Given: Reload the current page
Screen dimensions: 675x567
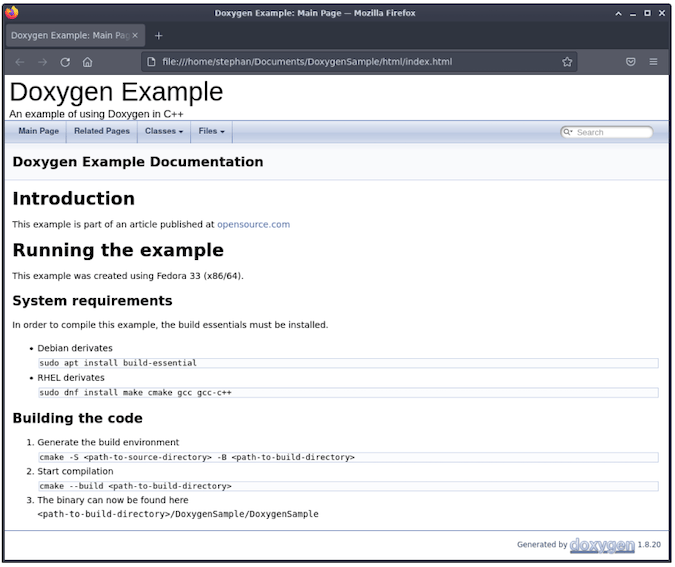Looking at the screenshot, I should click(x=65, y=62).
